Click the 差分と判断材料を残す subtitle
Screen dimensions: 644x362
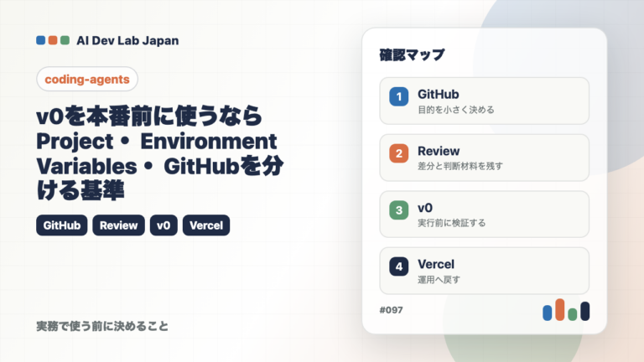(460, 166)
